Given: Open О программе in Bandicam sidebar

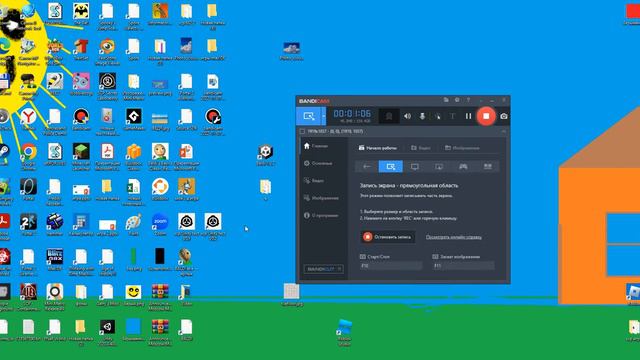Looking at the screenshot, I should (x=321, y=215).
